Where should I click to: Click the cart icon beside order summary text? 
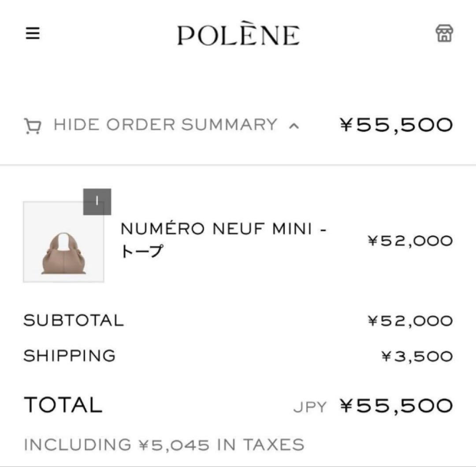[32, 124]
